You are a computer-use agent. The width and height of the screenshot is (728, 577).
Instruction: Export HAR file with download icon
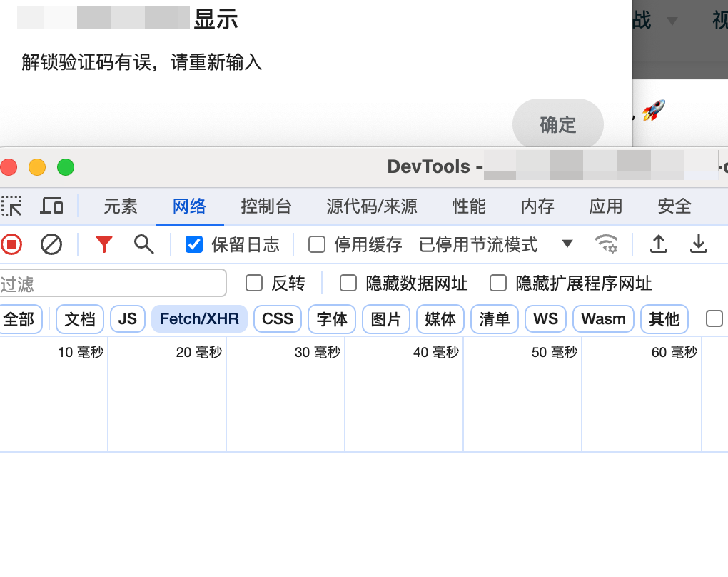pos(698,245)
